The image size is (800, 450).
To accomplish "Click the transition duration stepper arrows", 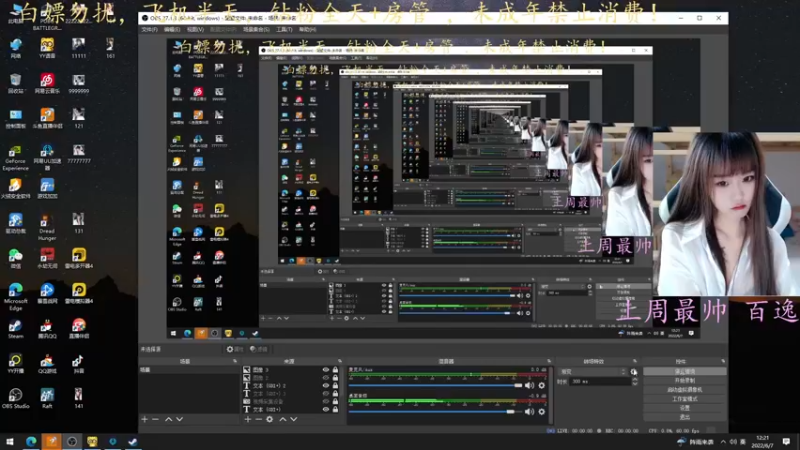I will [x=635, y=382].
